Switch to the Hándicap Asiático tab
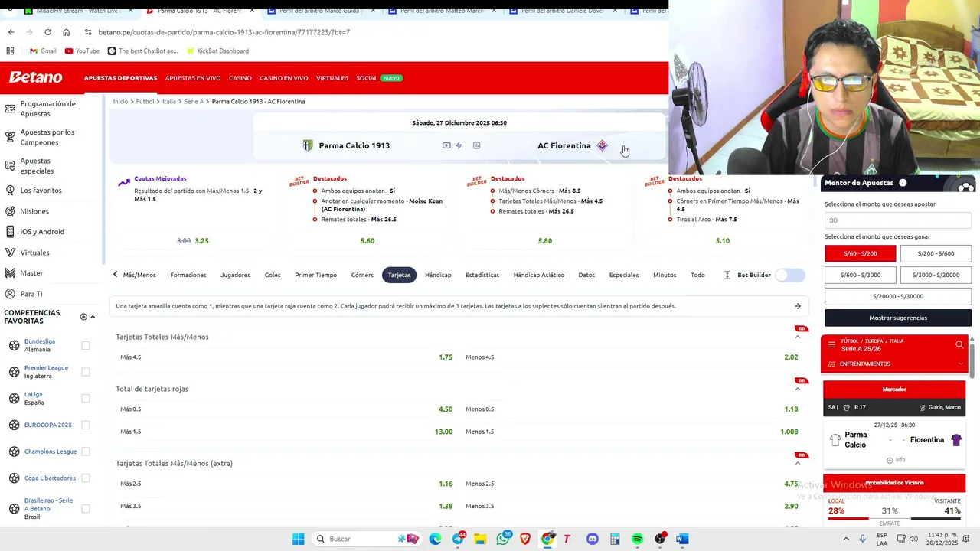The image size is (980, 551). 538,275
